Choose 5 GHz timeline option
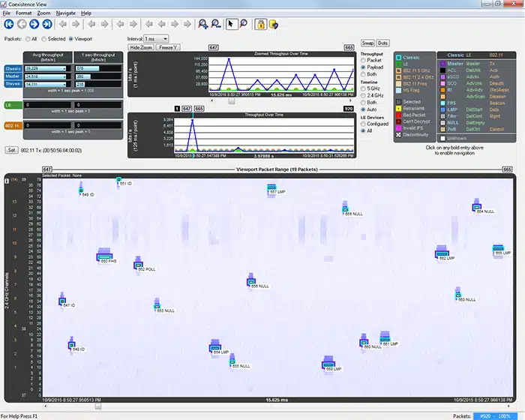 364,88
